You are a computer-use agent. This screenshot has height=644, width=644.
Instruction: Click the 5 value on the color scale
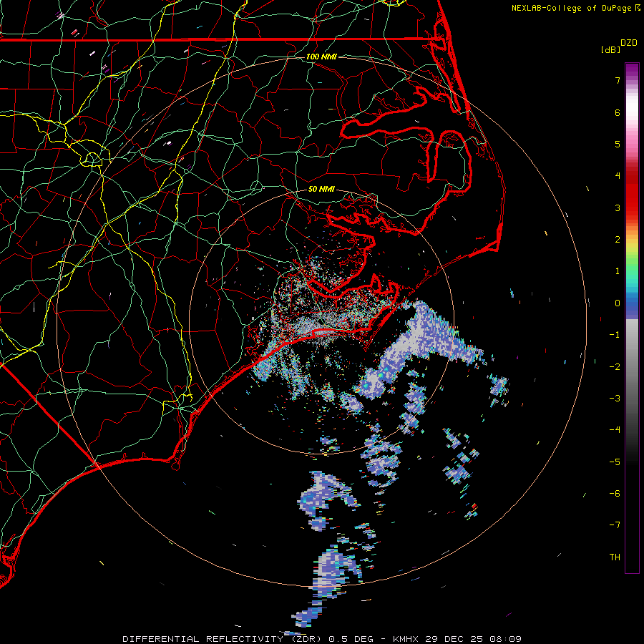coord(618,144)
